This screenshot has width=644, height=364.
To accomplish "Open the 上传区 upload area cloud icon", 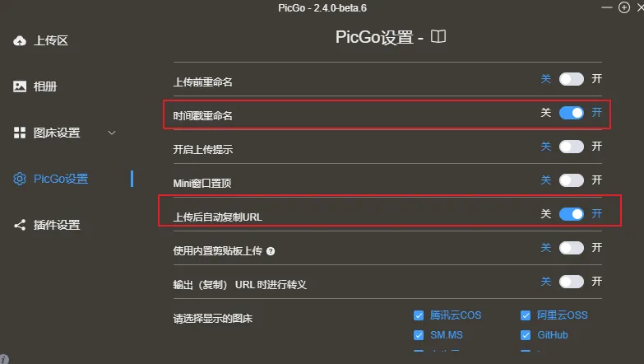I will coord(20,40).
